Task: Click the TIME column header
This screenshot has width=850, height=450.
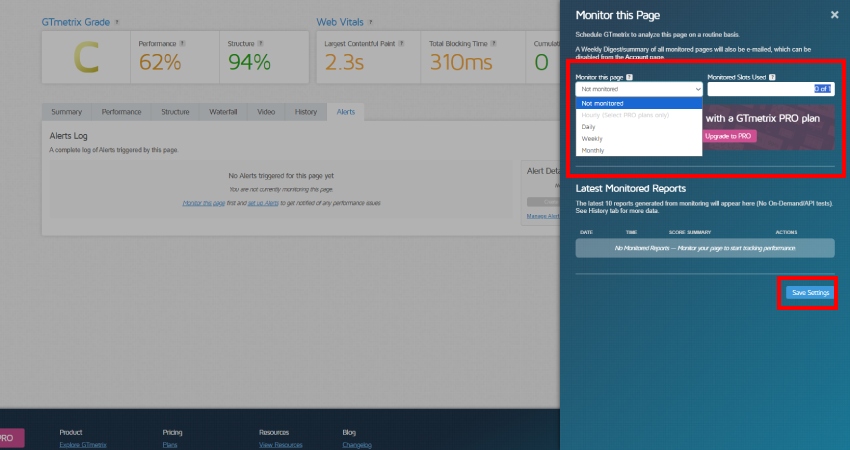Action: click(x=631, y=232)
